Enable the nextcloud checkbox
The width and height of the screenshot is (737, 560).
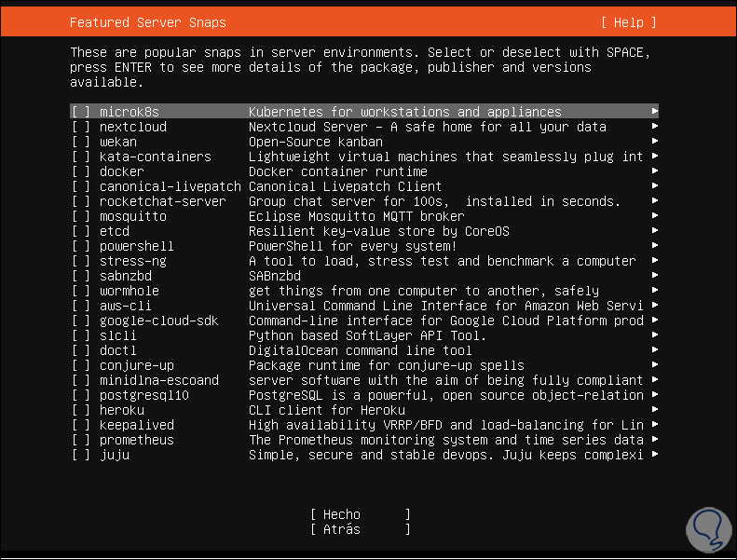tap(81, 127)
